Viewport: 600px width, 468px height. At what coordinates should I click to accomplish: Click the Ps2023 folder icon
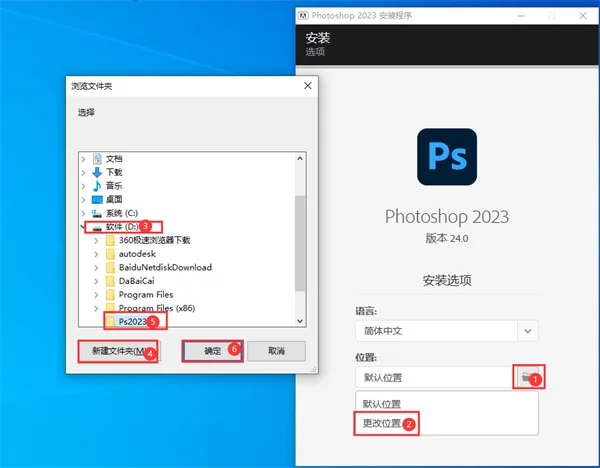coord(110,321)
